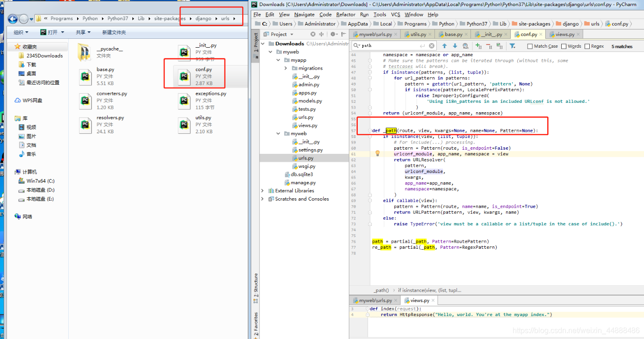Click the find all usages search icon
644x339 pixels.
pyautogui.click(x=465, y=46)
